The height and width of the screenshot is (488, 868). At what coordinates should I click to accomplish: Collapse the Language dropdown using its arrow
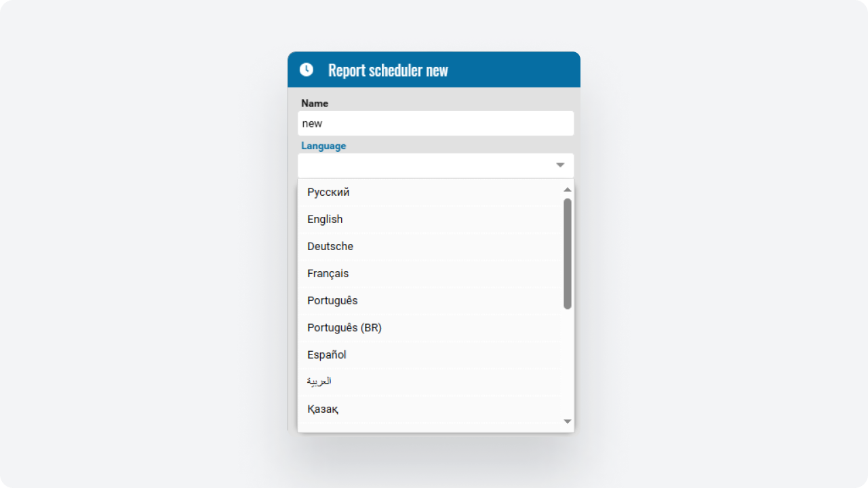point(560,165)
